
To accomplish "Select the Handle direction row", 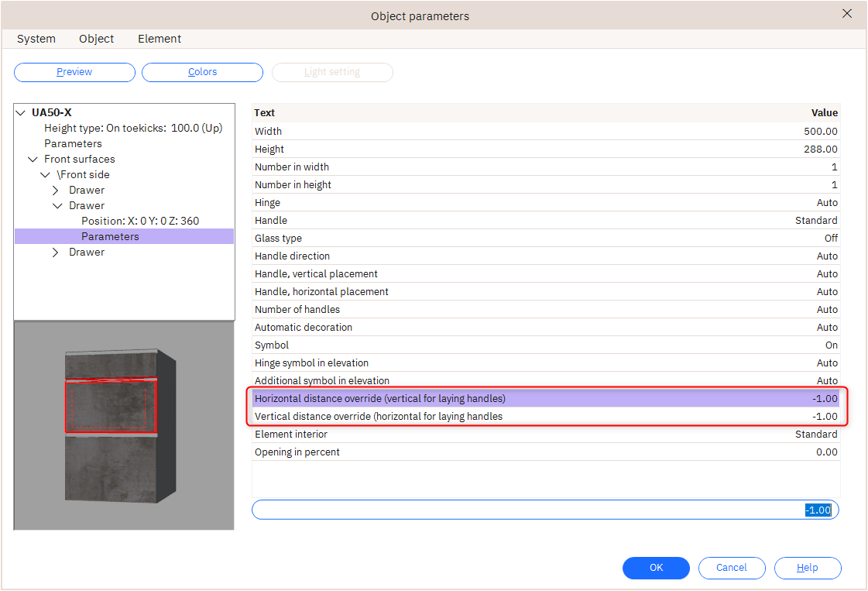I will click(545, 256).
